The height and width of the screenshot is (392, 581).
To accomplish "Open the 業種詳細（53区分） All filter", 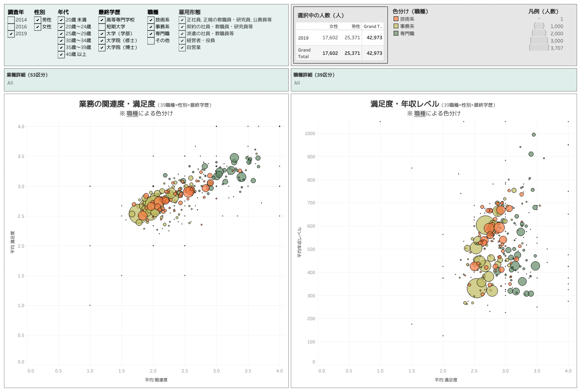I will tap(146, 83).
